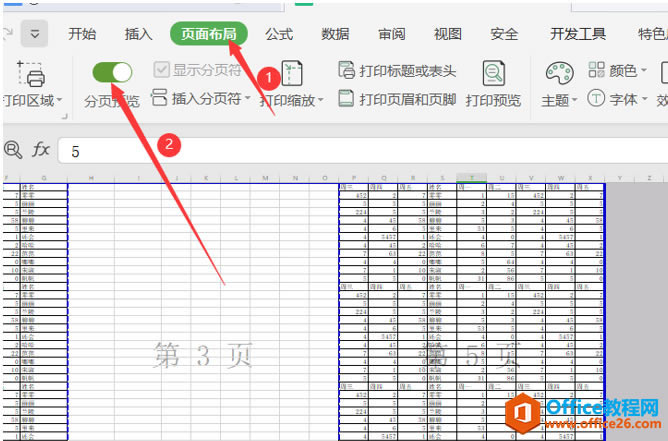
Task: Click the 打印区域 printer icon
Action: pos(31,74)
